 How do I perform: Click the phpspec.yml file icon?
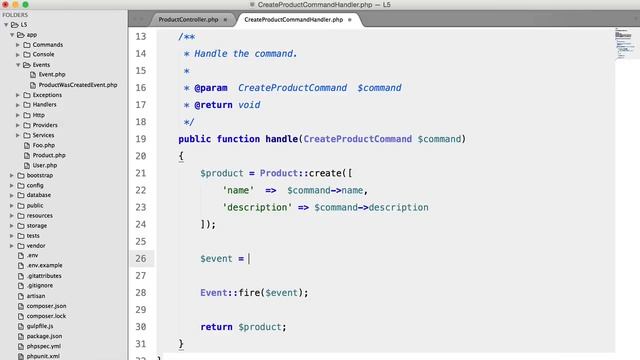pyautogui.click(x=21, y=346)
